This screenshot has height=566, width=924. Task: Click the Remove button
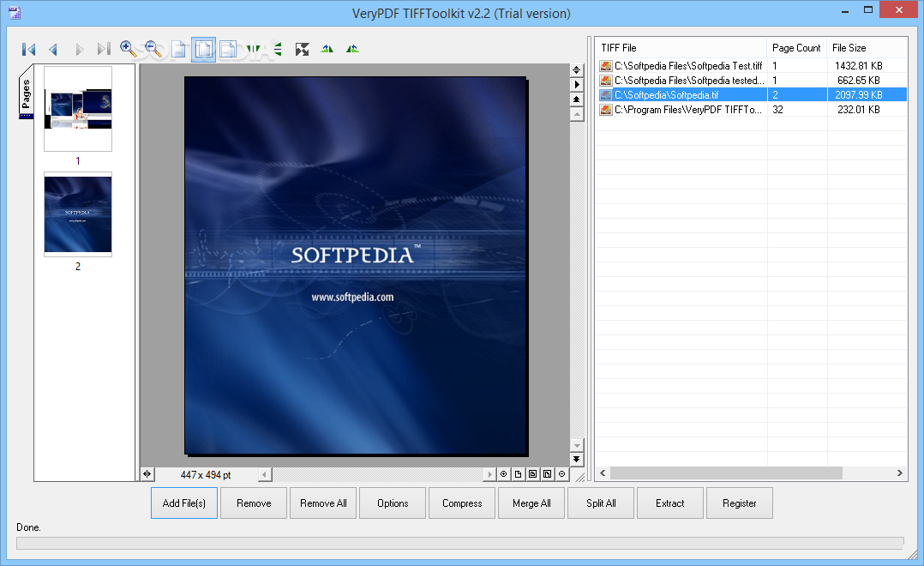(254, 503)
